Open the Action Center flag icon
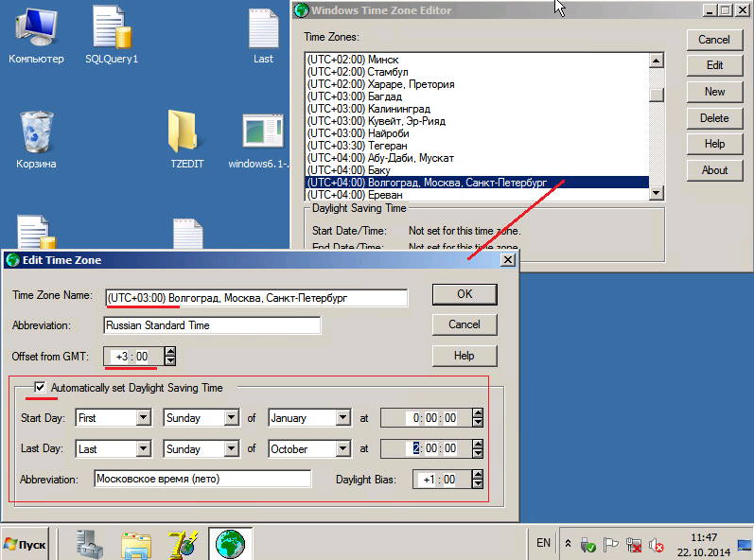754x560 pixels. point(610,545)
